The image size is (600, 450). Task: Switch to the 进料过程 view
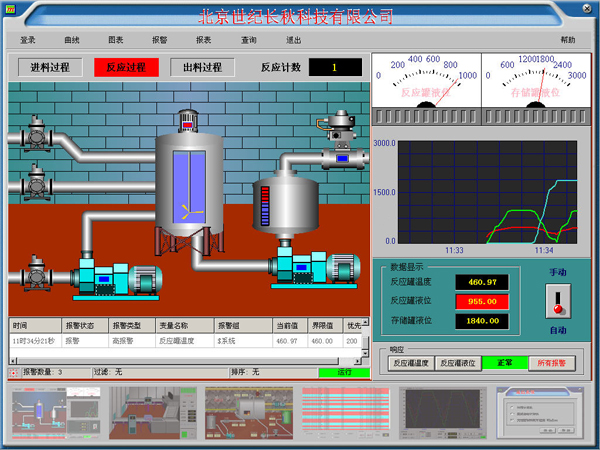click(x=50, y=67)
